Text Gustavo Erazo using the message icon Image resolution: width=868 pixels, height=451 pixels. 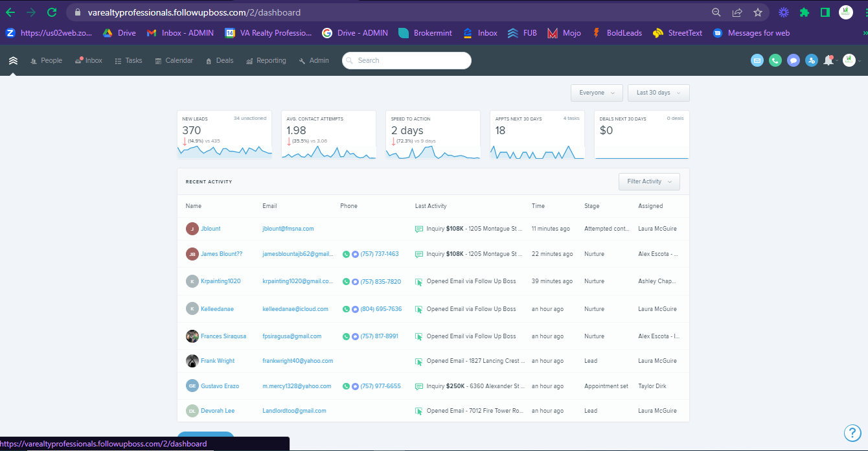click(x=356, y=386)
